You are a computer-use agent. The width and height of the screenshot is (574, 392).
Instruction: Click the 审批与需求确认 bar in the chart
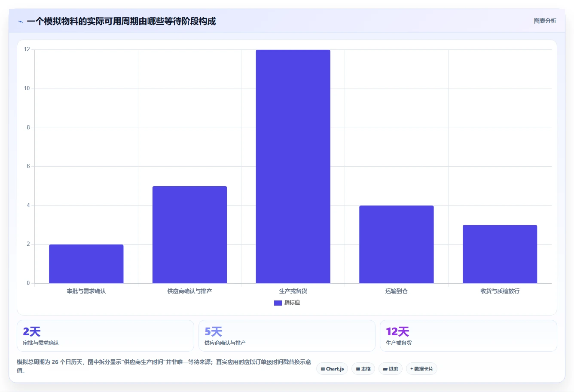click(86, 264)
